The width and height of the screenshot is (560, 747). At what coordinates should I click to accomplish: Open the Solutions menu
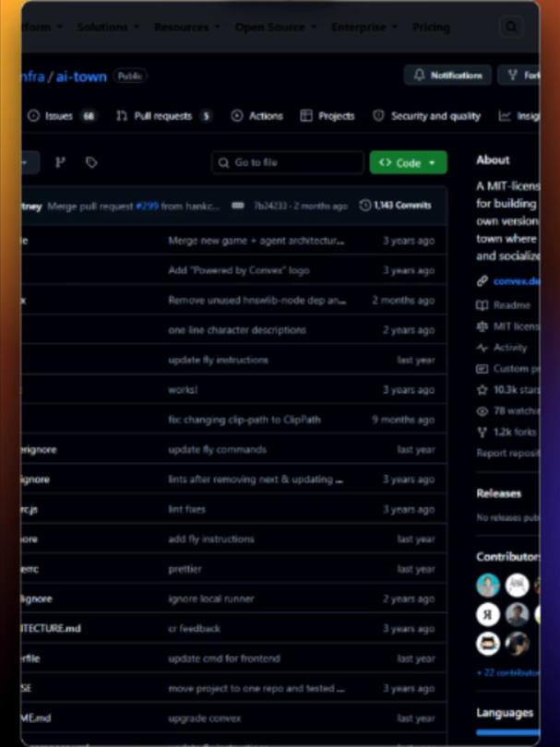click(x=109, y=27)
